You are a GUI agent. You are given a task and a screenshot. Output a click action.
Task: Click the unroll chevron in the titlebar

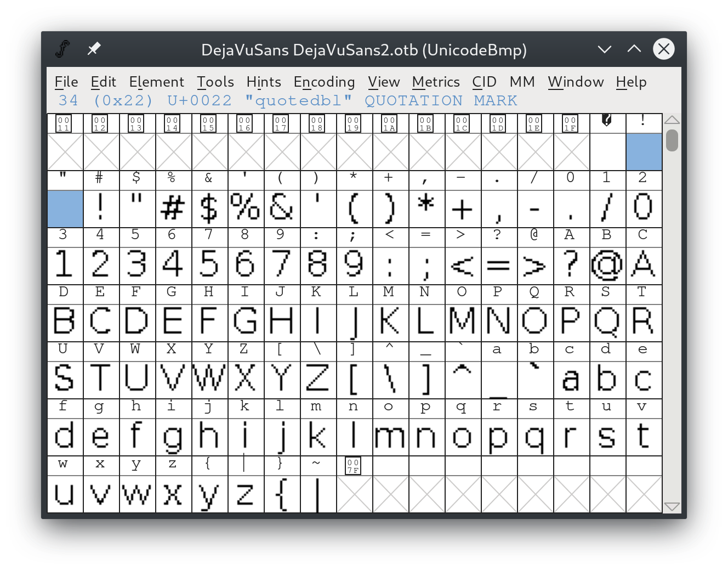pos(604,49)
